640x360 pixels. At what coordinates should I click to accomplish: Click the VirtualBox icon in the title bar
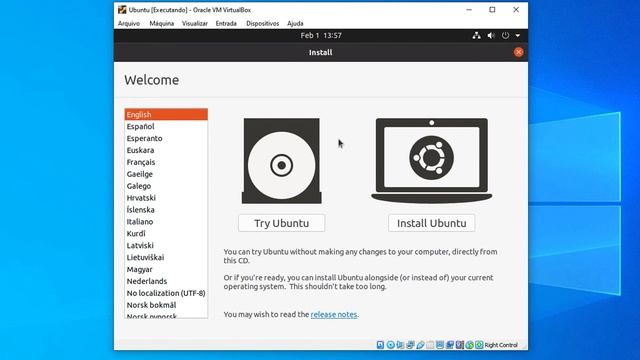(x=122, y=9)
